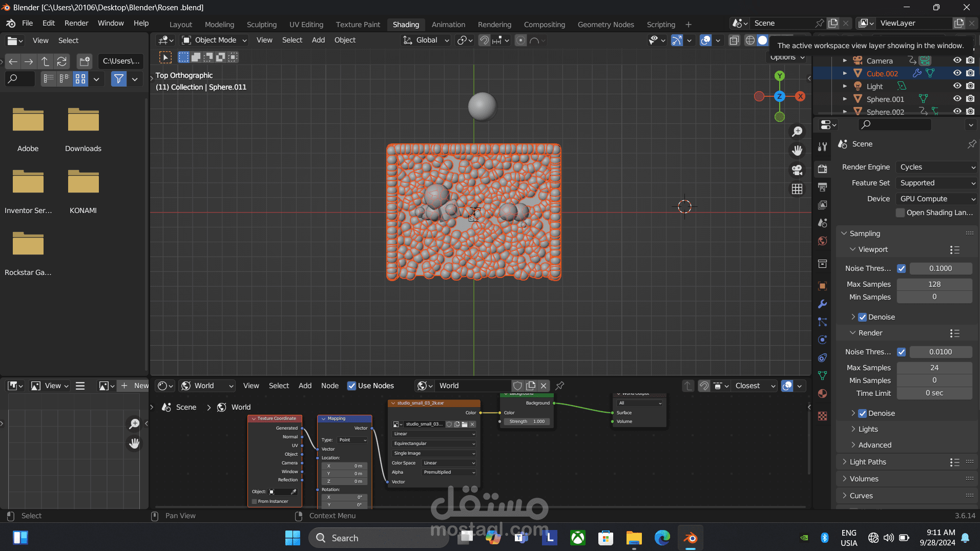Open the Feature Set dropdown
Screen dimensions: 980x551
(x=936, y=183)
